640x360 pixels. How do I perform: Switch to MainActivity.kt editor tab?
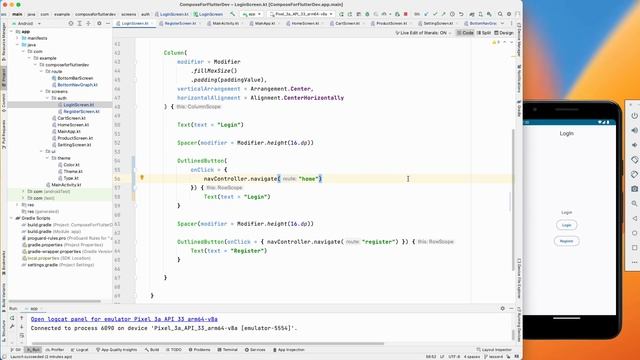(226, 23)
